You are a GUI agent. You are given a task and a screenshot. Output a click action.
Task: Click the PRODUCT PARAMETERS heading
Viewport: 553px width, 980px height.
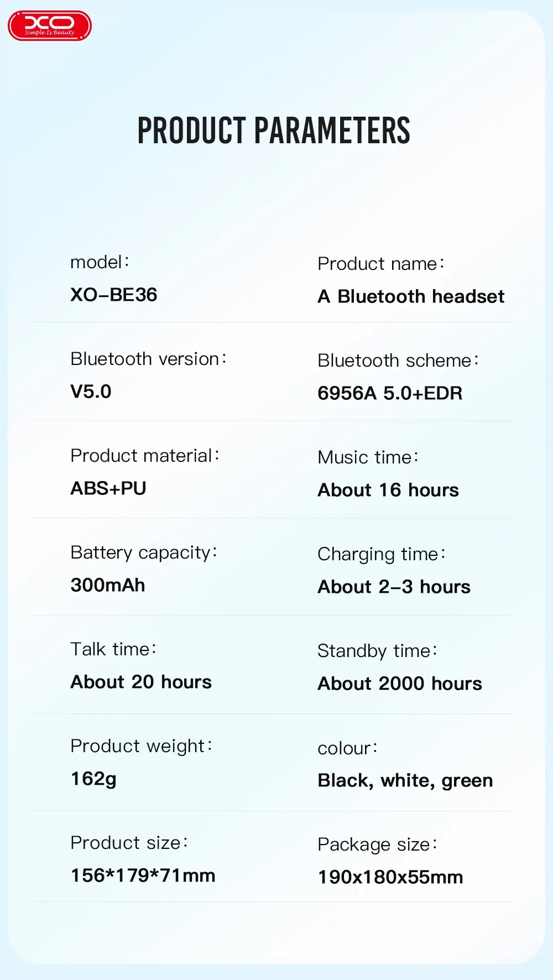point(274,131)
